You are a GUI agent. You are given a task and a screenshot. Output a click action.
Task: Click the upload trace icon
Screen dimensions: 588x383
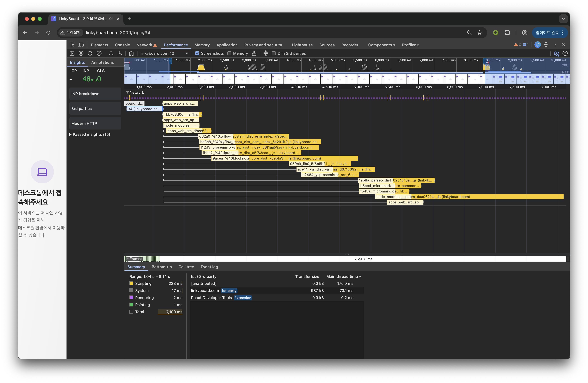coord(111,53)
